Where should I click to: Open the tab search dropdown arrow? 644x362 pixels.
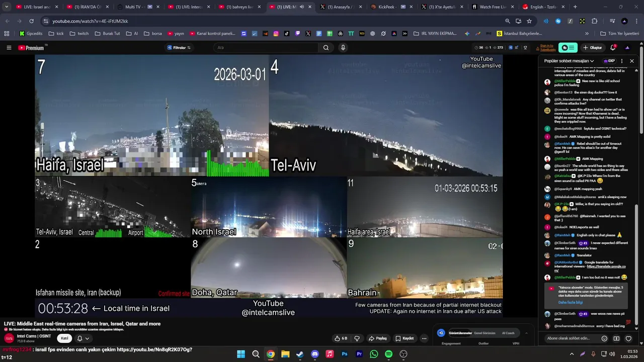click(x=7, y=7)
